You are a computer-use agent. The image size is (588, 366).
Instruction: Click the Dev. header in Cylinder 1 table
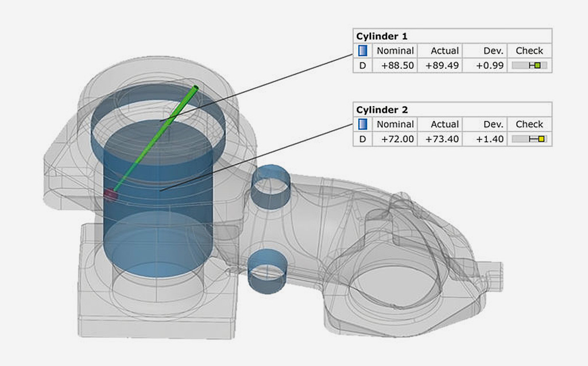pos(493,50)
